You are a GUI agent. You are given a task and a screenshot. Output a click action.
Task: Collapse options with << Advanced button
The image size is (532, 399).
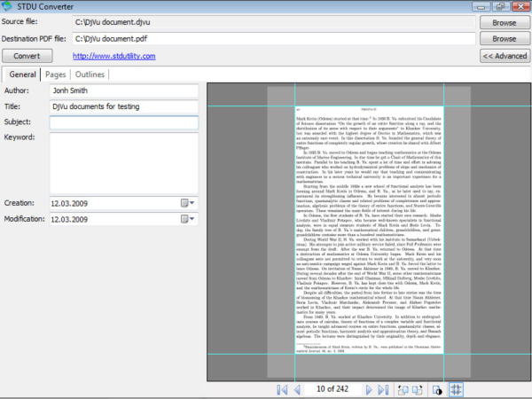(505, 56)
